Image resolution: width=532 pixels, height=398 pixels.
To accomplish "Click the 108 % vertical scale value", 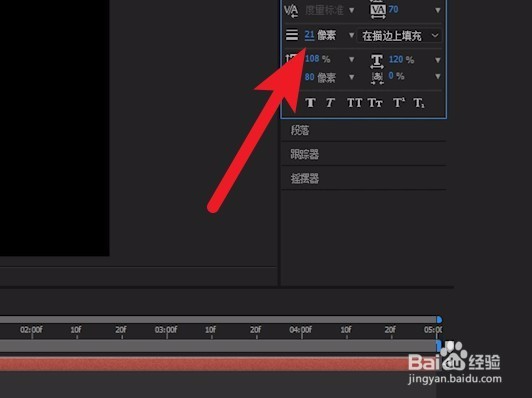I will [x=317, y=59].
